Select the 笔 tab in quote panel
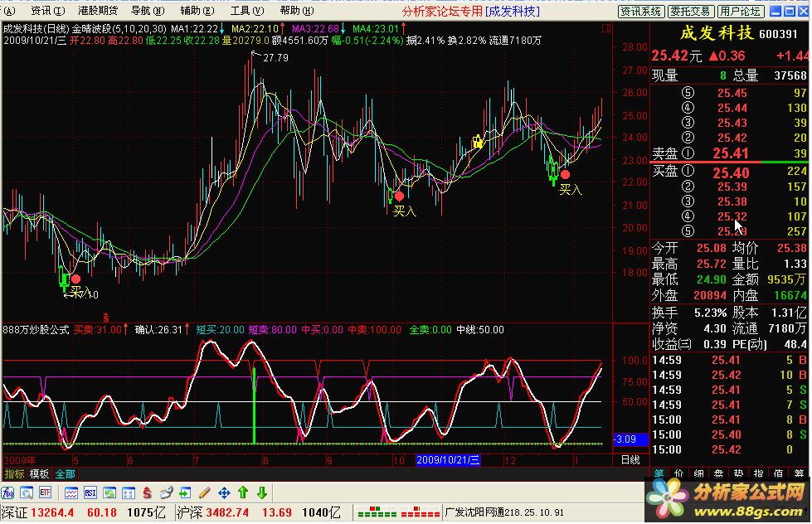Viewport: 812px width, 524px height. [659, 473]
